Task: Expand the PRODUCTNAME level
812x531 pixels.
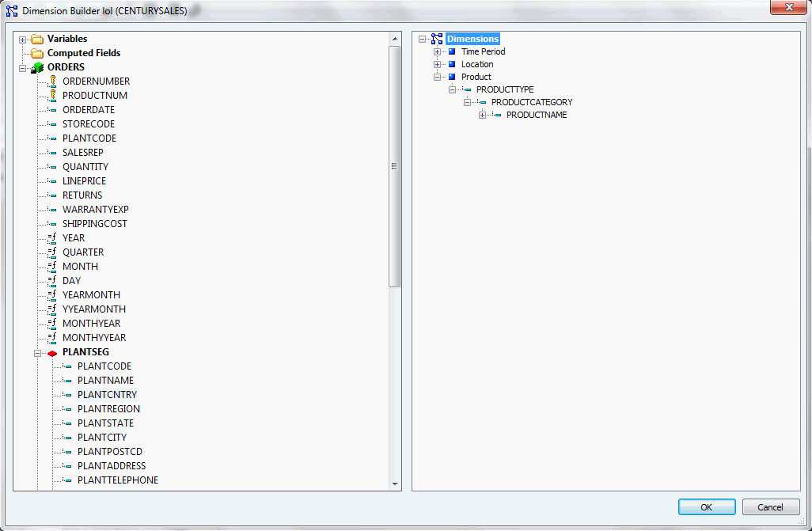Action: coord(482,116)
